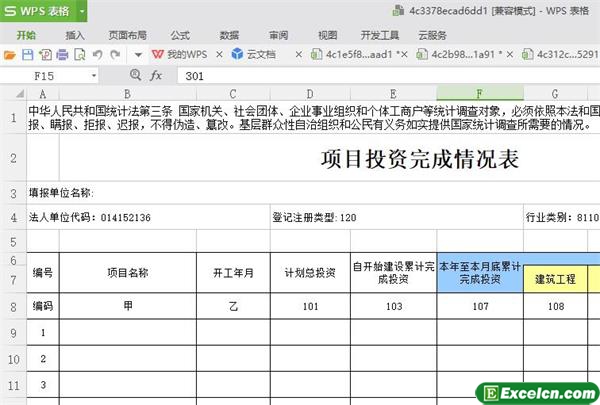
Task: Click the Save icon in quick toolbar
Action: tap(28, 53)
